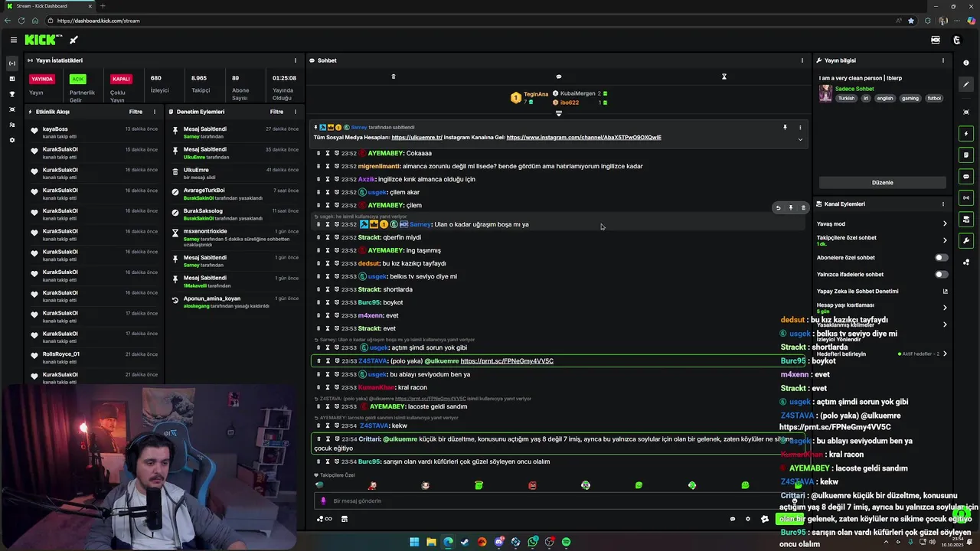Click the trash icon in the chat toolbar
This screenshot has width=980, height=551.
point(394,77)
